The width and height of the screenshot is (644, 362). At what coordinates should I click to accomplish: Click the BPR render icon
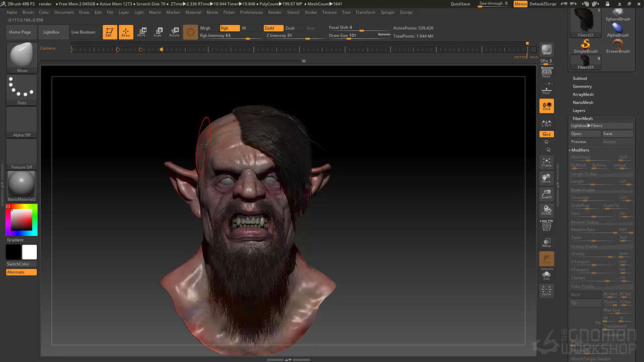tap(546, 50)
